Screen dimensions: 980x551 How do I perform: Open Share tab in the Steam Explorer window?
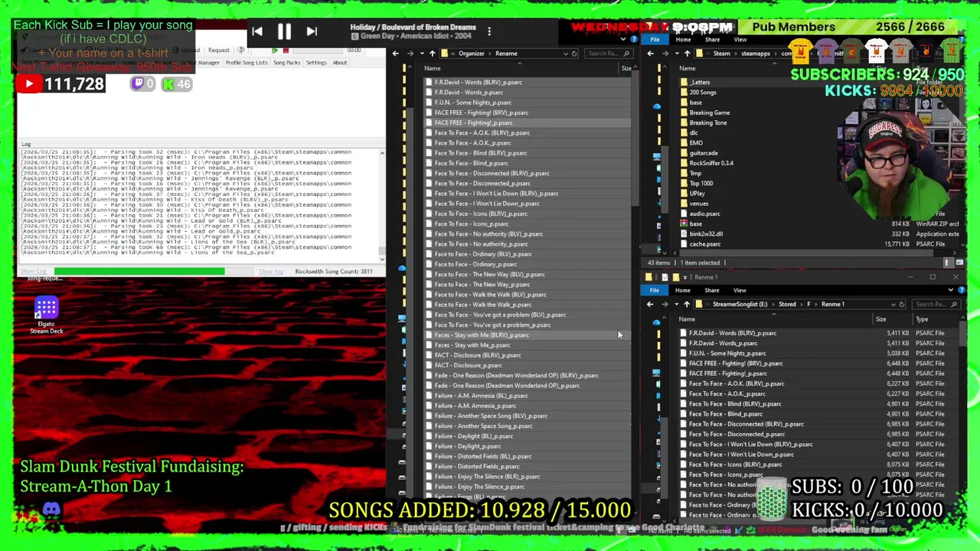coord(712,40)
